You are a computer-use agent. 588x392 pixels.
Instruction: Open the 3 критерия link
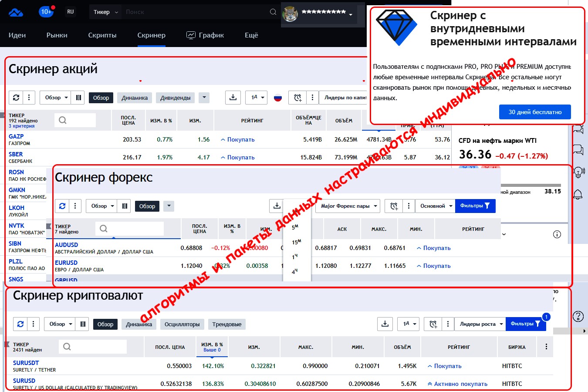21,126
